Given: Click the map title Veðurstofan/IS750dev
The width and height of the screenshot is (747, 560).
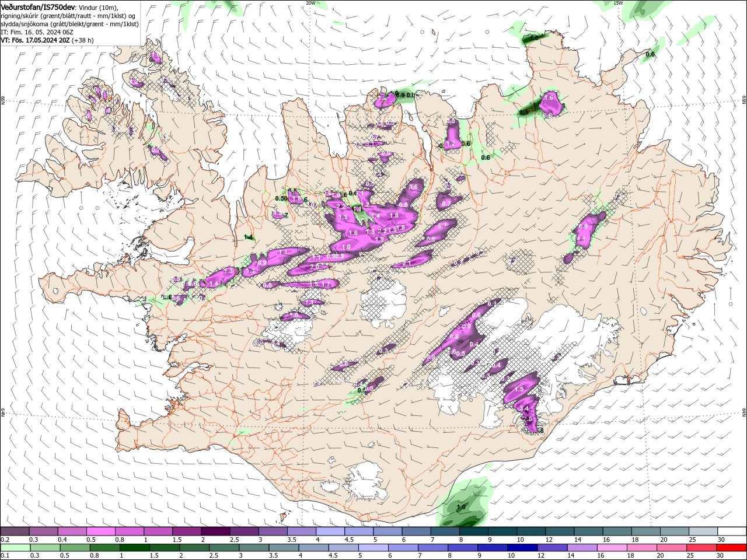Looking at the screenshot, I should pos(38,6).
